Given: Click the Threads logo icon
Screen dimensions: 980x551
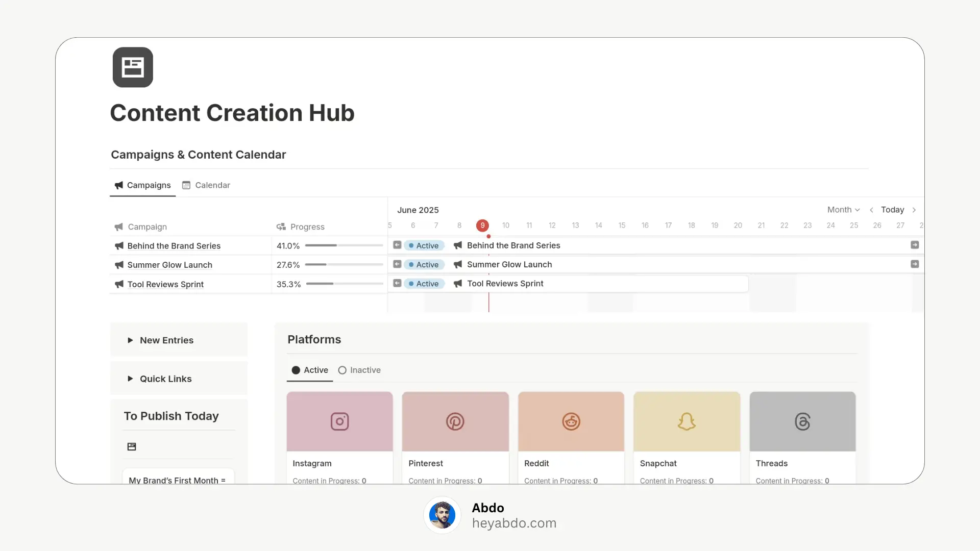Looking at the screenshot, I should click(x=802, y=421).
